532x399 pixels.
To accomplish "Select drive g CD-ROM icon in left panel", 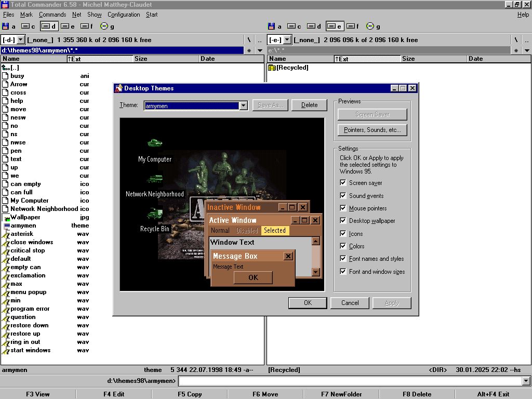I will [104, 26].
